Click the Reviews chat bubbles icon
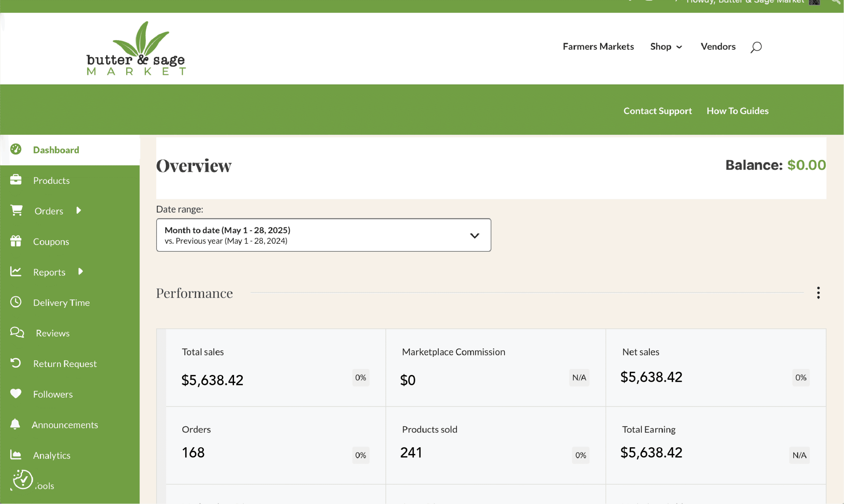The image size is (844, 504). coord(17,332)
